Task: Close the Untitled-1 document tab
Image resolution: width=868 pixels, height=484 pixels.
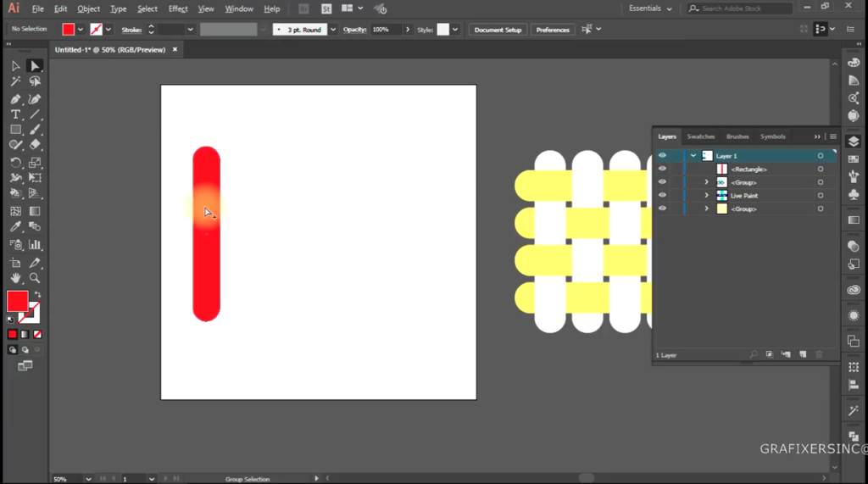Action: pos(175,49)
